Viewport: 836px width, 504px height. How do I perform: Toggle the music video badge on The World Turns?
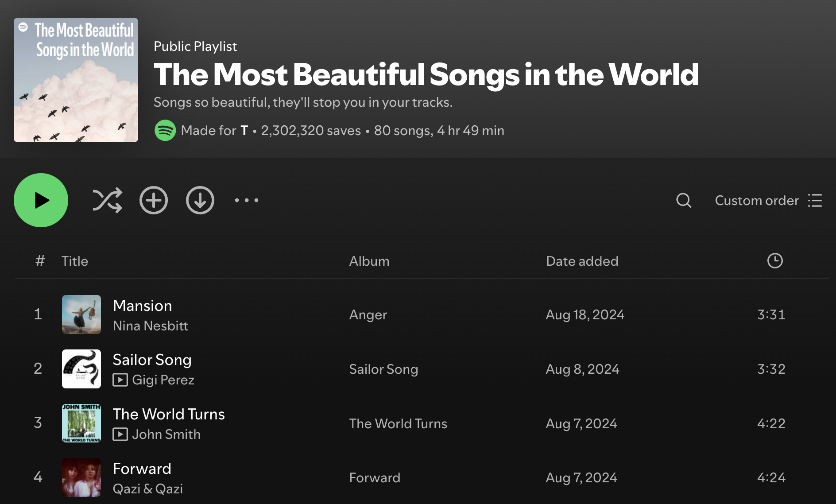pyautogui.click(x=120, y=434)
